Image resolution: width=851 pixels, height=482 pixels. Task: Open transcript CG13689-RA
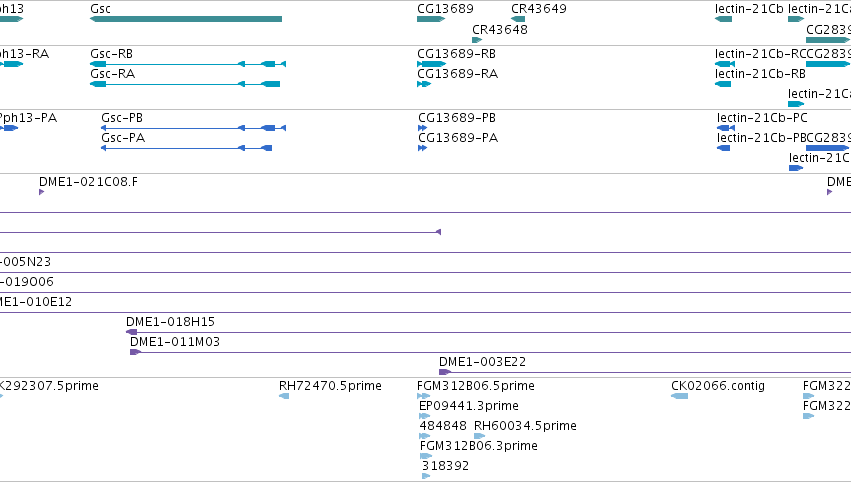pyautogui.click(x=424, y=84)
